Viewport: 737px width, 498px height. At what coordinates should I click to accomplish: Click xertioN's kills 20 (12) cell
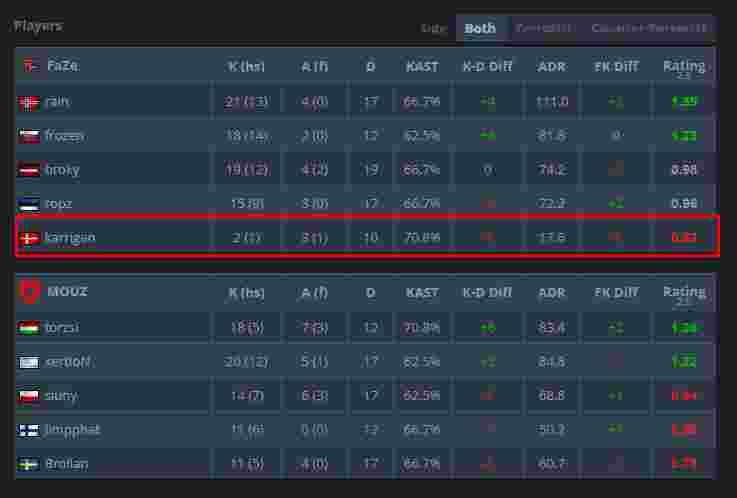tap(246, 362)
